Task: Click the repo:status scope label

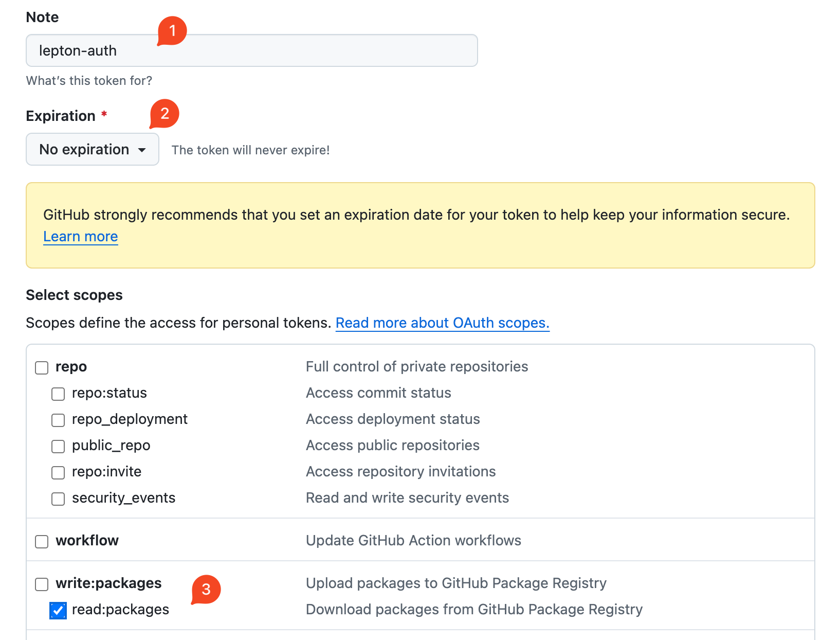Action: tap(109, 393)
